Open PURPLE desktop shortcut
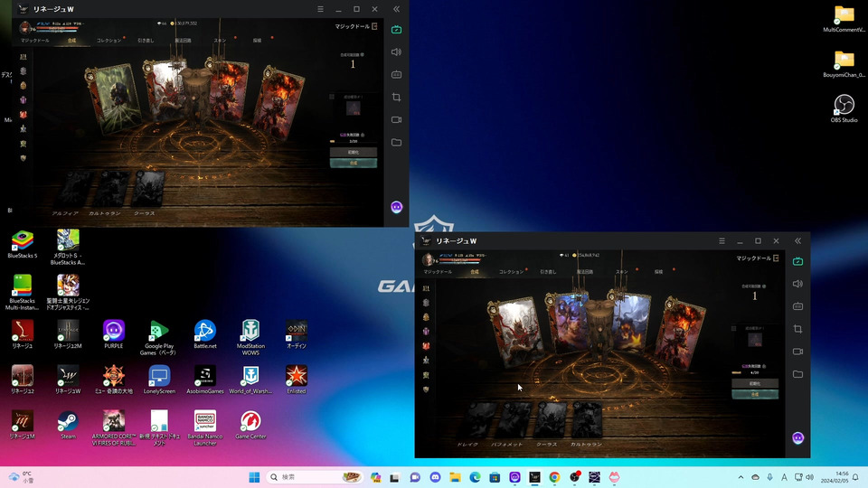 coord(114,333)
